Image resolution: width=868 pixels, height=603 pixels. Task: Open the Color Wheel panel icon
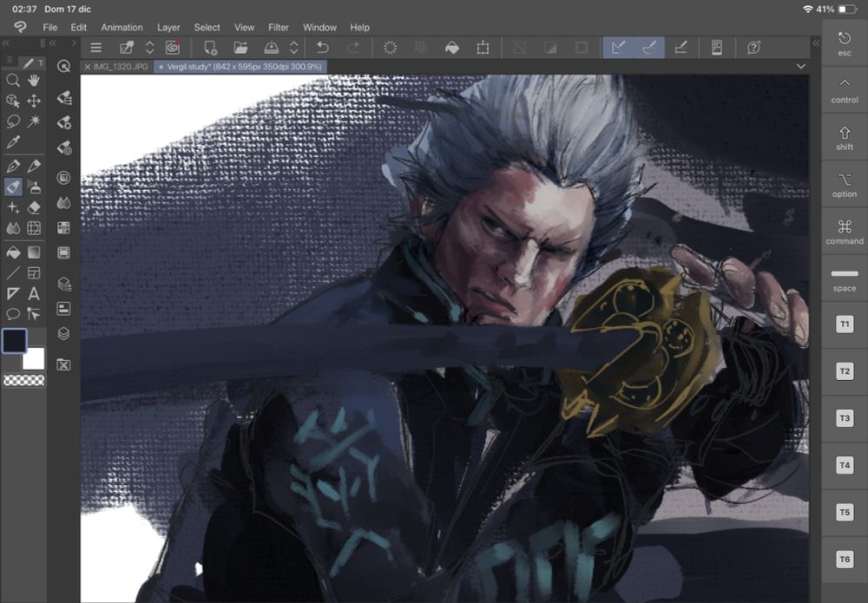[63, 178]
